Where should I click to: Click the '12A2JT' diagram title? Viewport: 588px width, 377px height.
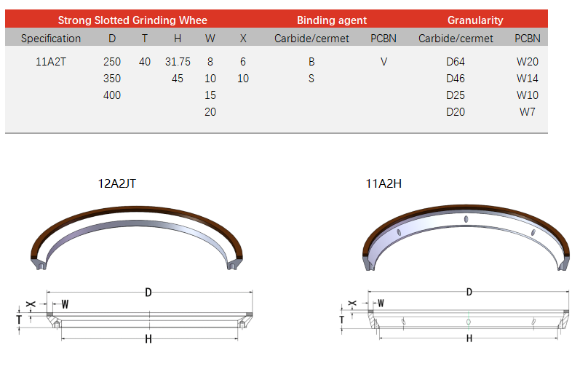(117, 183)
